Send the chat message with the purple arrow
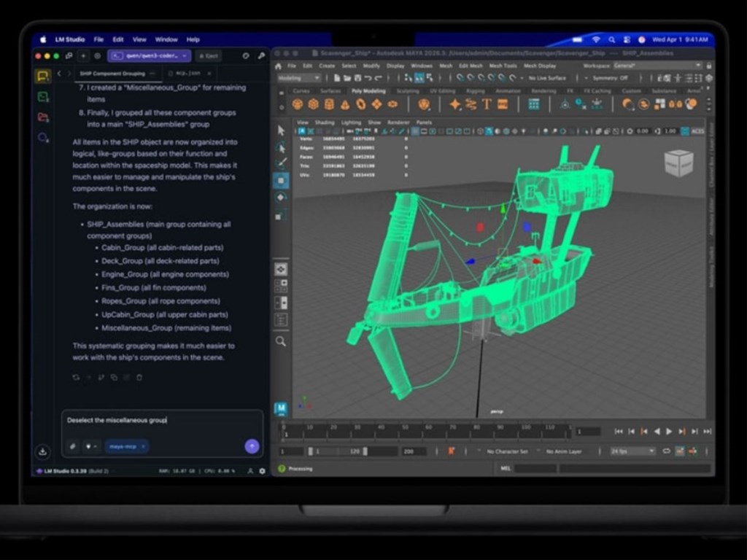 (x=252, y=446)
